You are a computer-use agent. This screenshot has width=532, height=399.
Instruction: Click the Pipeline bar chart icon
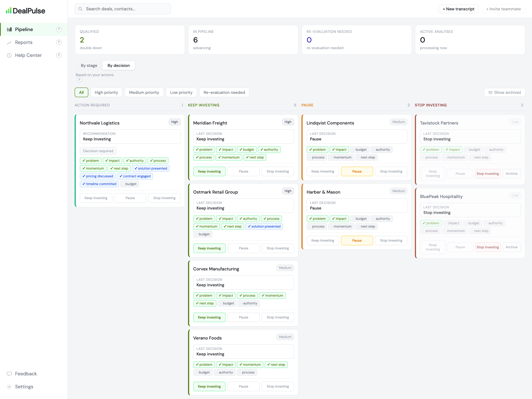9,29
